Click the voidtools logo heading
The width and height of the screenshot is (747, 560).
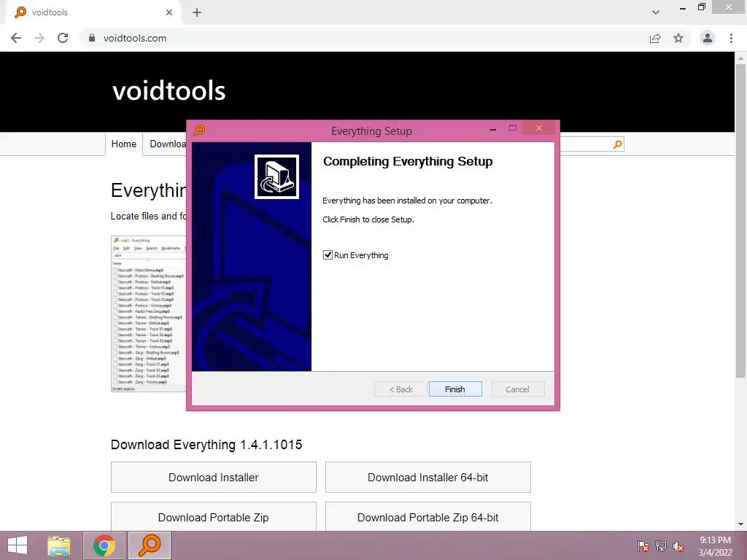tap(169, 90)
